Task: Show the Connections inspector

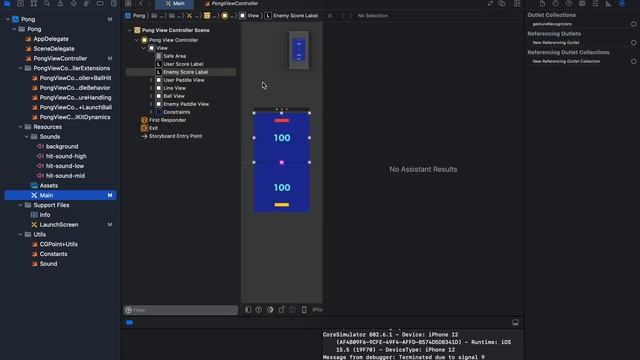Action: 622,4
